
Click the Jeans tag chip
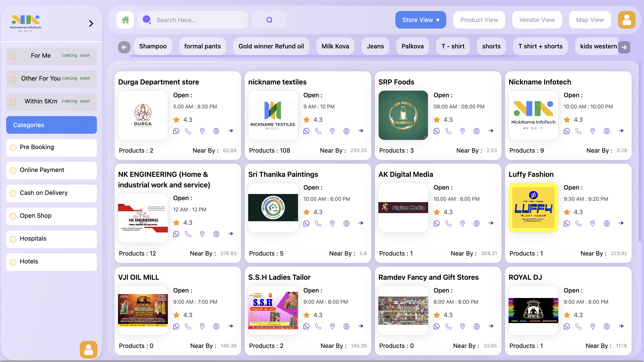[375, 46]
